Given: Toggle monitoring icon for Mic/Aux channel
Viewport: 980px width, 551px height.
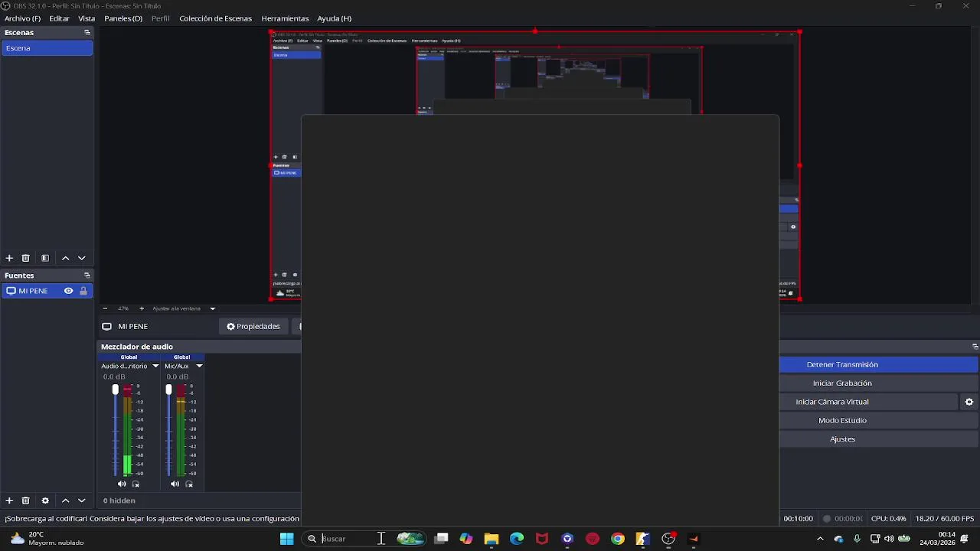Looking at the screenshot, I should 189,484.
